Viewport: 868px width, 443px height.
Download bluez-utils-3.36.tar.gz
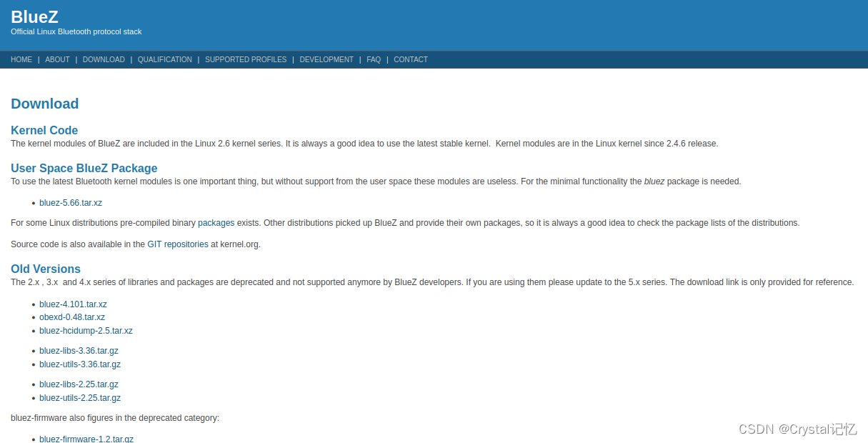(x=80, y=364)
